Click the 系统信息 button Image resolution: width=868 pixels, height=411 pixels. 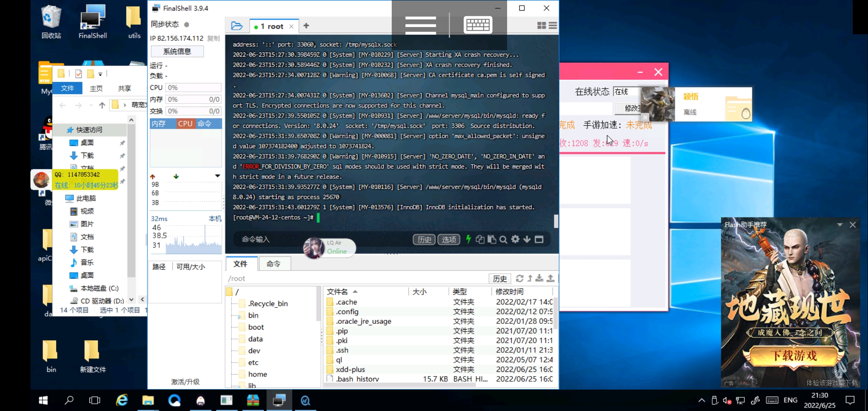177,51
